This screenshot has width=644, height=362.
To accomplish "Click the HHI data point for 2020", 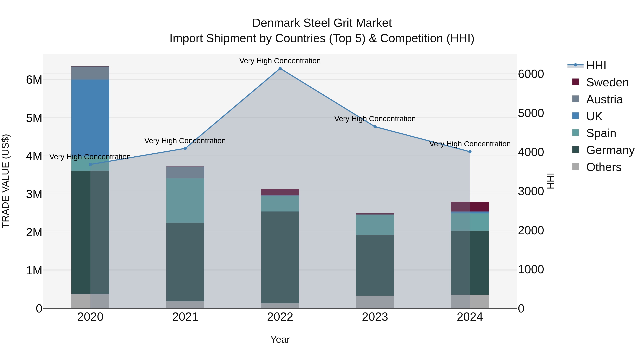I will coord(91,164).
